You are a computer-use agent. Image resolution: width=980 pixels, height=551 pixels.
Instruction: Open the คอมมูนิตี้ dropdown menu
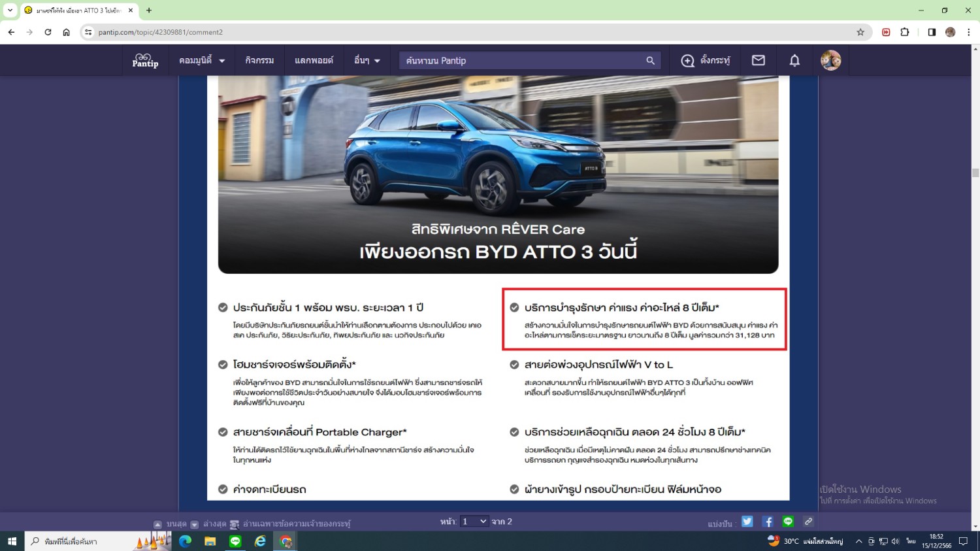pos(202,60)
